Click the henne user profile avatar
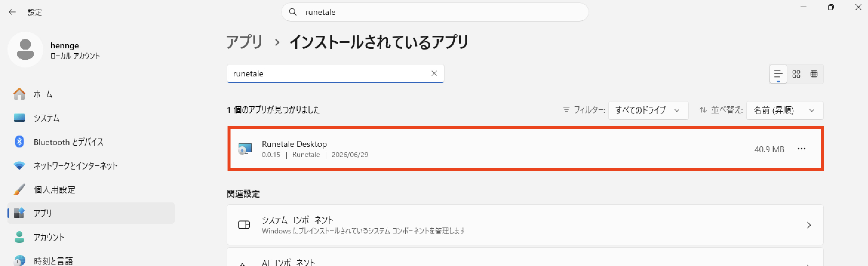Image resolution: width=868 pixels, height=266 pixels. click(25, 50)
